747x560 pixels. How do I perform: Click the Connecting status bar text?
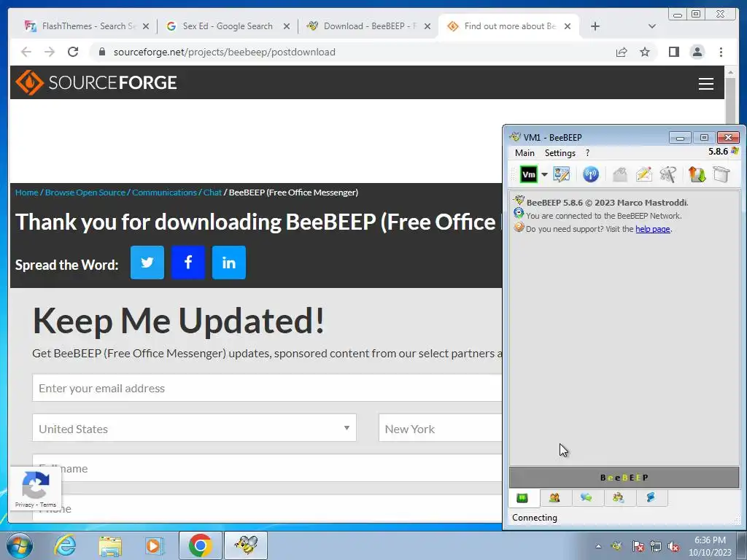click(x=535, y=518)
